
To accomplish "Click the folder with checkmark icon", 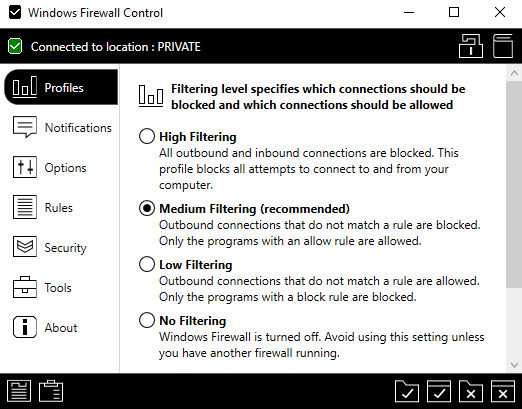I will click(x=407, y=391).
